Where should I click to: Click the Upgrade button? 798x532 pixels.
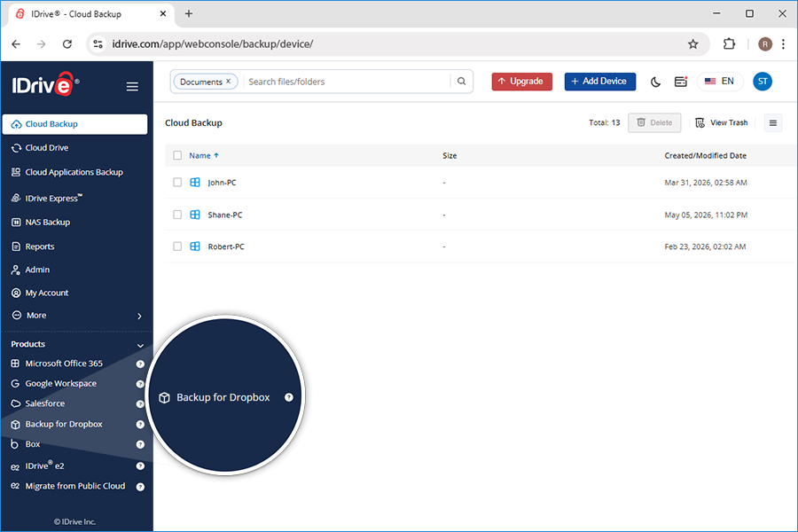pyautogui.click(x=521, y=82)
